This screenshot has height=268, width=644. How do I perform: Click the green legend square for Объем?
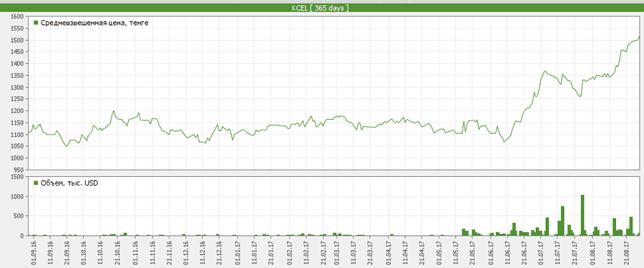pos(36,183)
